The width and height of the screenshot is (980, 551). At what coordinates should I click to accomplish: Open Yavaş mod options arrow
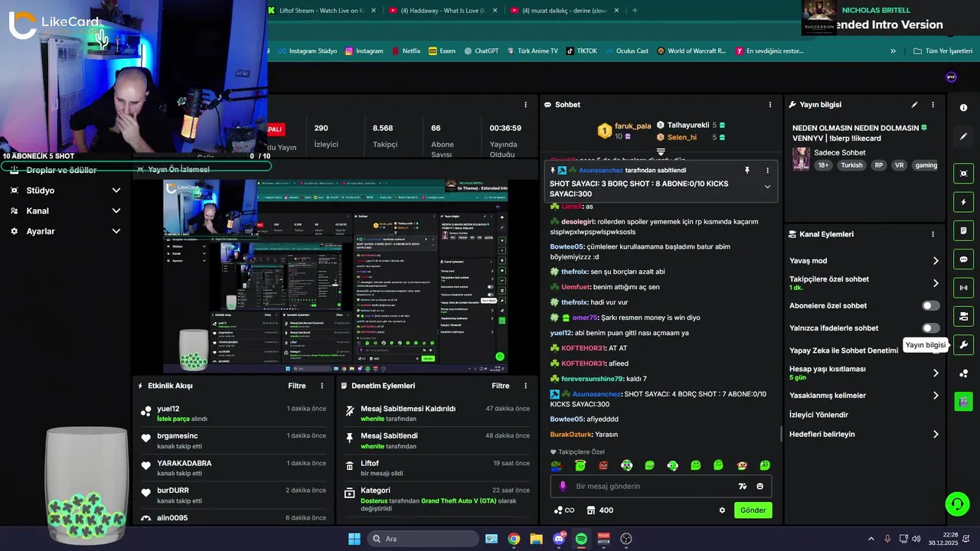pyautogui.click(x=936, y=261)
